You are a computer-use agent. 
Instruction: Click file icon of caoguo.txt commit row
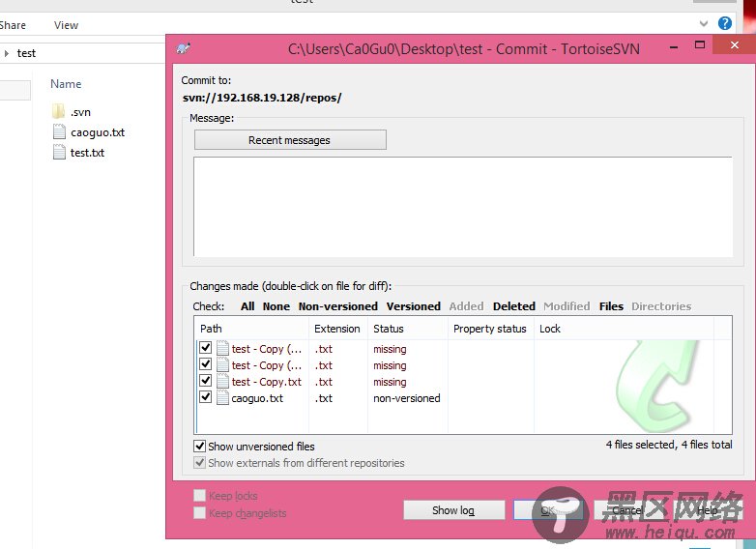click(222, 397)
